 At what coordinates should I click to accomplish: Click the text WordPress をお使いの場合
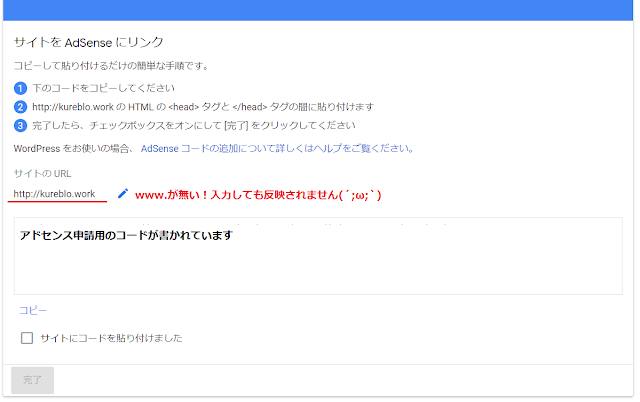tap(73, 149)
